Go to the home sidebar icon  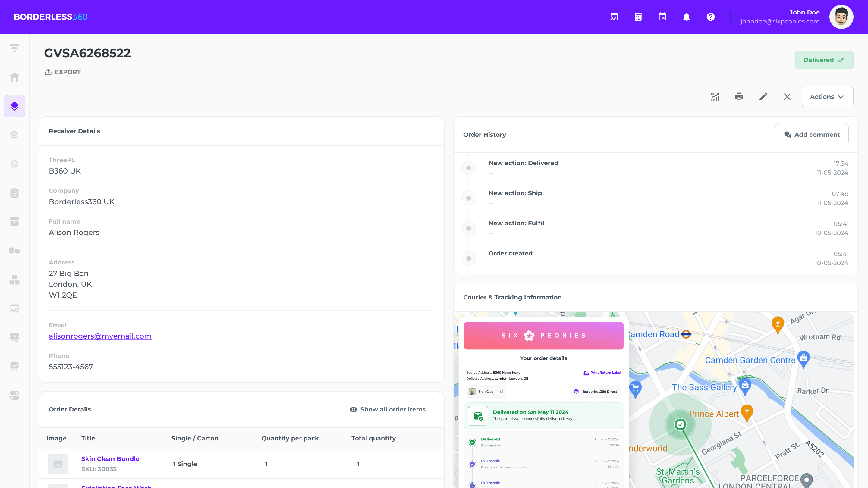click(x=14, y=77)
